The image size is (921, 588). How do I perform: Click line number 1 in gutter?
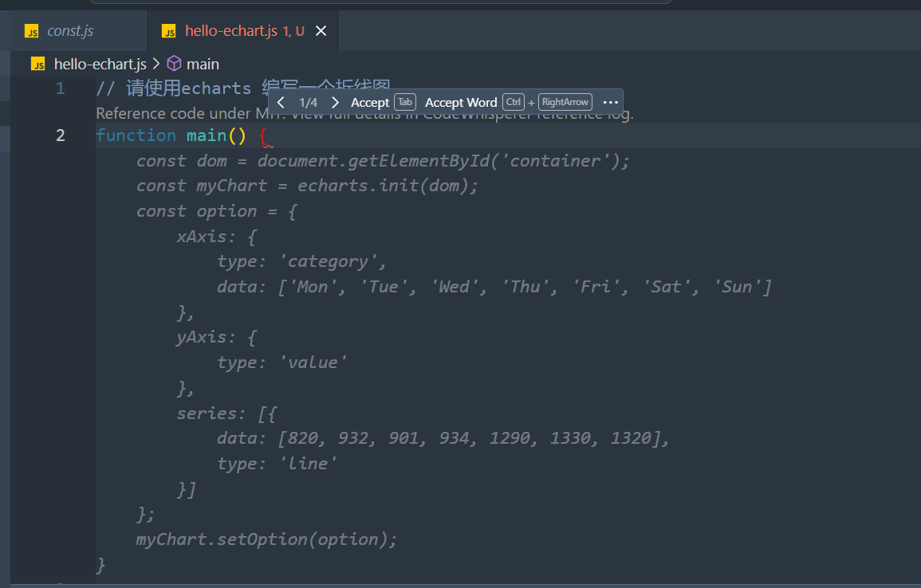tap(60, 88)
